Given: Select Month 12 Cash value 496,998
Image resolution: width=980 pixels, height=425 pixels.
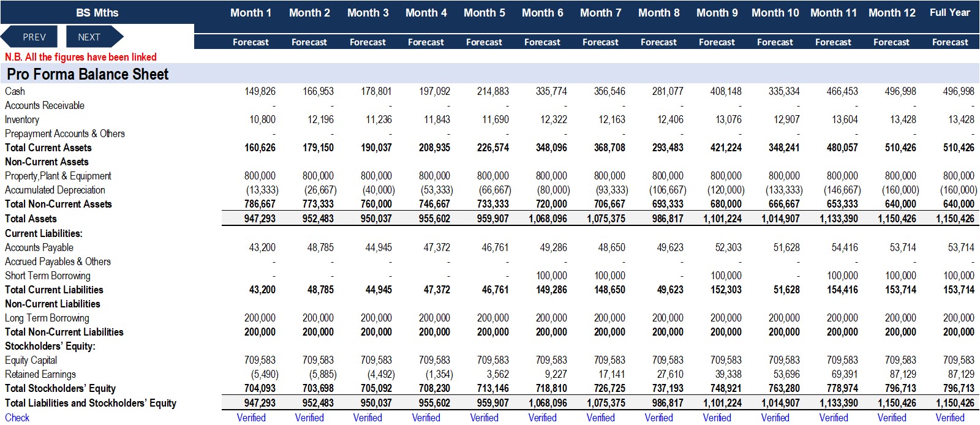Looking at the screenshot, I should [x=900, y=91].
